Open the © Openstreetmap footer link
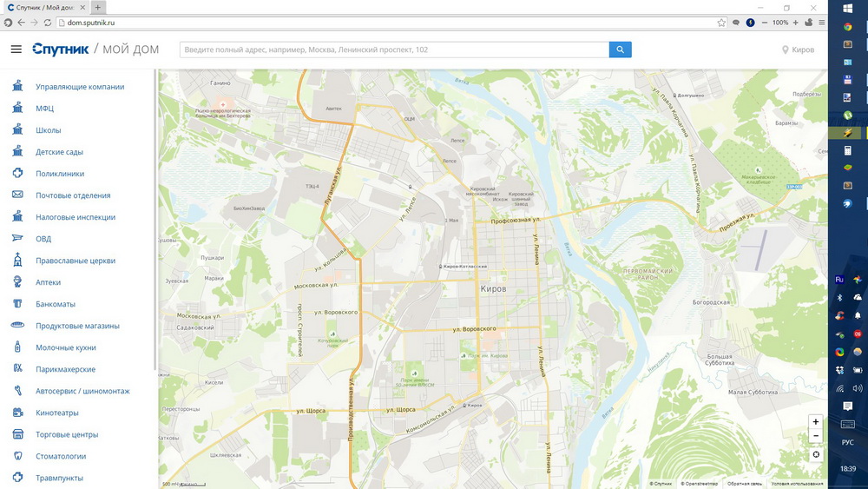Image resolution: width=868 pixels, height=489 pixels. point(699,484)
